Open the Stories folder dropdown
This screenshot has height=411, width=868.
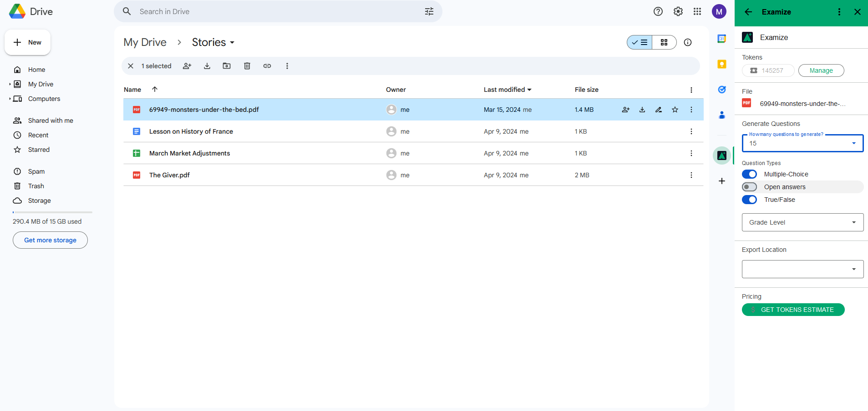(213, 42)
